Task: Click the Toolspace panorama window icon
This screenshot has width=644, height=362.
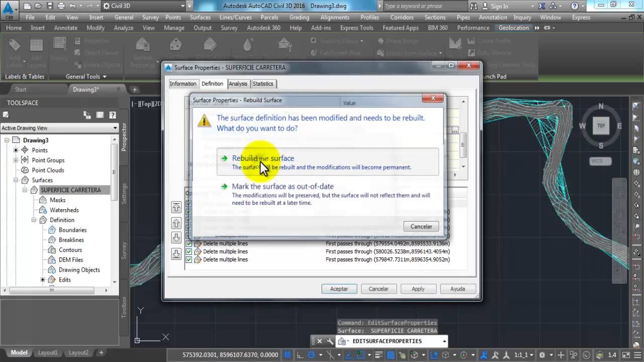Action: pyautogui.click(x=100, y=115)
